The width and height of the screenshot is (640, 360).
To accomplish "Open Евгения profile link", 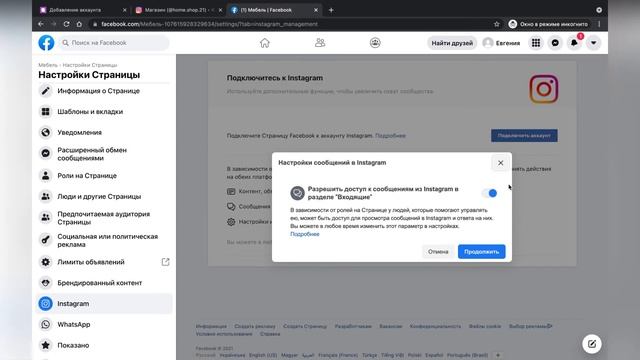I will coord(501,43).
